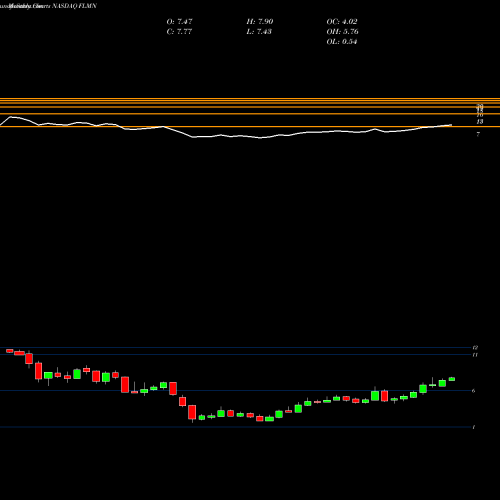Click the first red candlestick on the left
500x500 pixels.
pos(10,351)
